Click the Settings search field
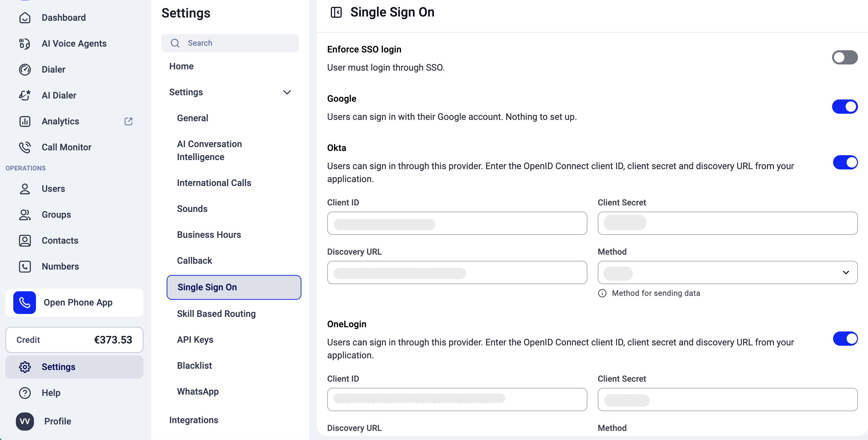 [x=230, y=43]
